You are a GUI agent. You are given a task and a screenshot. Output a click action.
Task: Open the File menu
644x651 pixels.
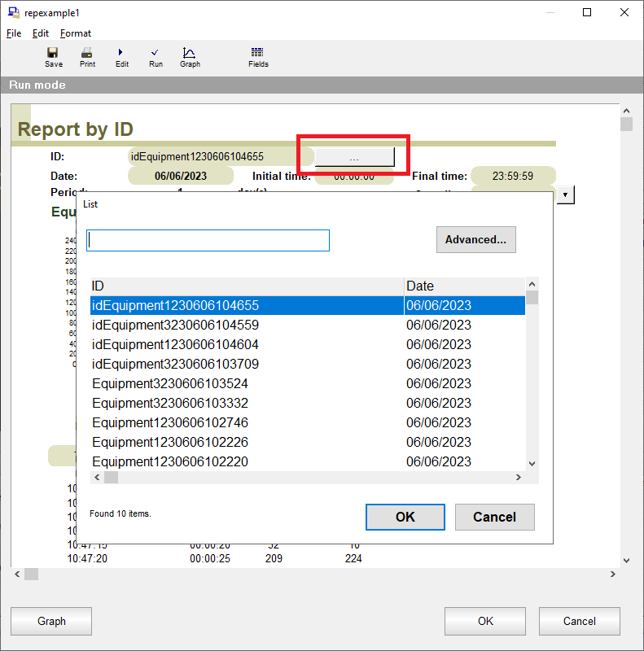(14, 33)
